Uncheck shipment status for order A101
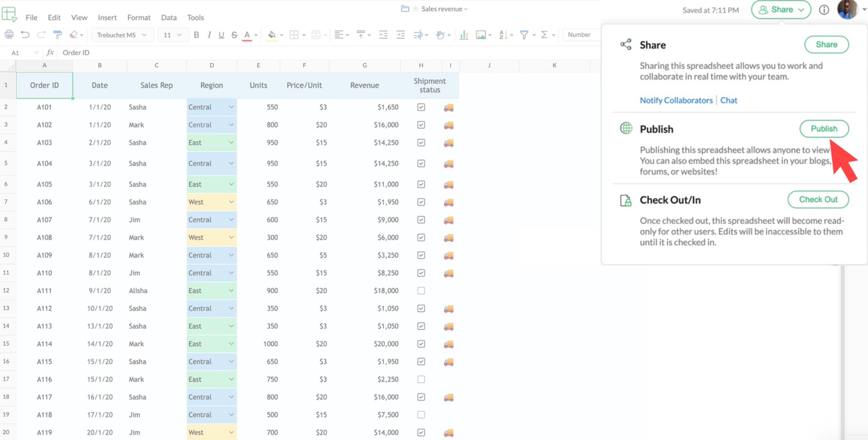 (x=421, y=107)
